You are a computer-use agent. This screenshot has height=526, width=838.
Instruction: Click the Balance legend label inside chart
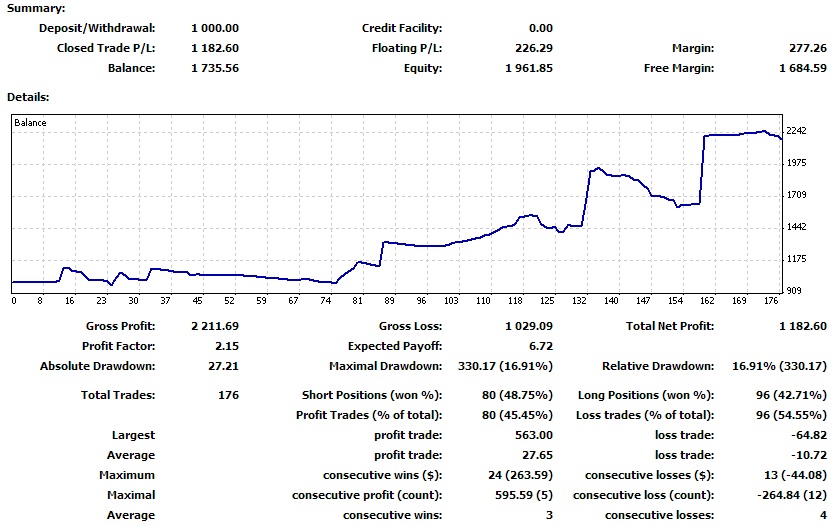31,123
